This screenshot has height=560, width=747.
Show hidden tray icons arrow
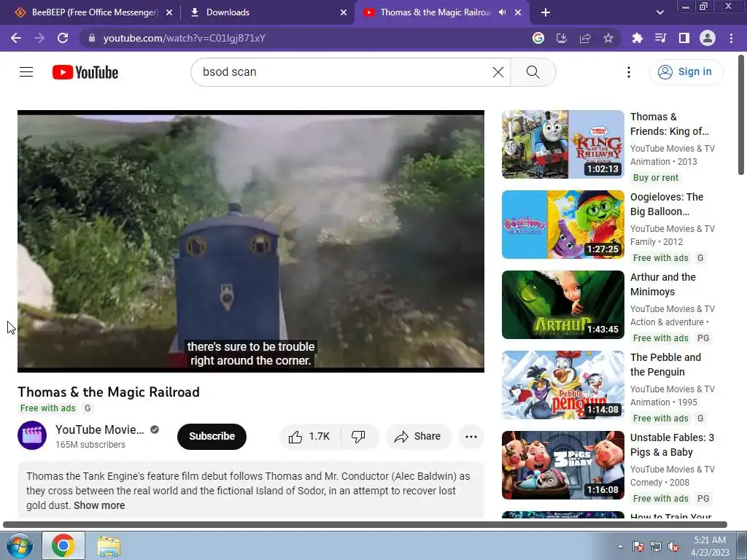point(620,546)
